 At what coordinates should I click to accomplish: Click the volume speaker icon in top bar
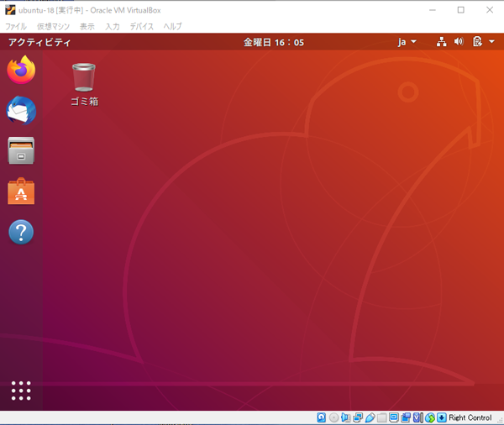coord(459,41)
